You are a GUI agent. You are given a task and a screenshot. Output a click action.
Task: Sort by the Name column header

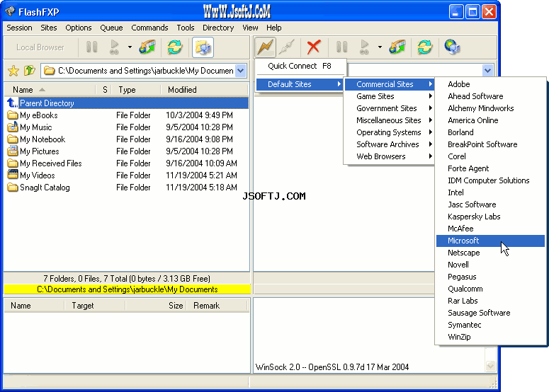50,90
